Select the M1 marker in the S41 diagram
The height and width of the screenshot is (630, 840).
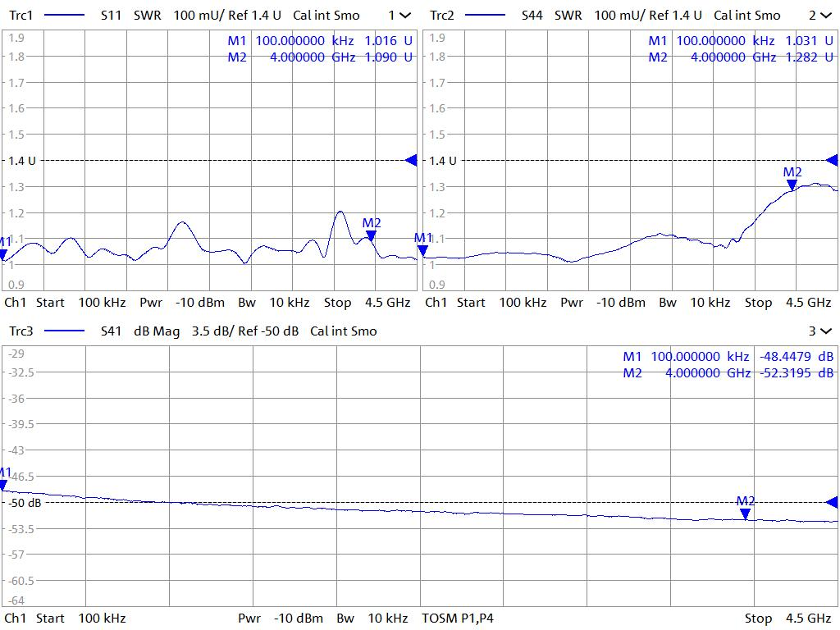coord(4,485)
